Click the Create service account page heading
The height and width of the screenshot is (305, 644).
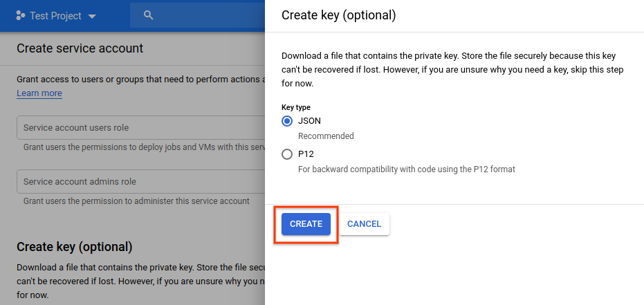coord(80,48)
